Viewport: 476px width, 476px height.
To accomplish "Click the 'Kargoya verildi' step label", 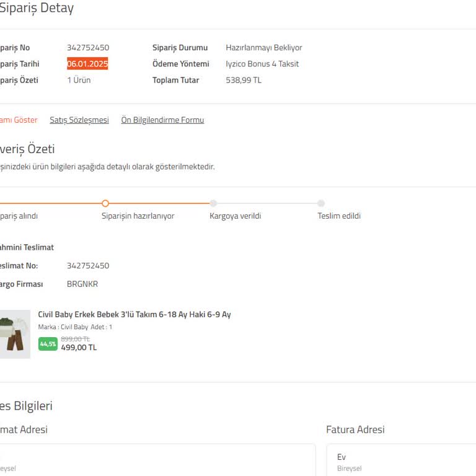I will (x=236, y=216).
